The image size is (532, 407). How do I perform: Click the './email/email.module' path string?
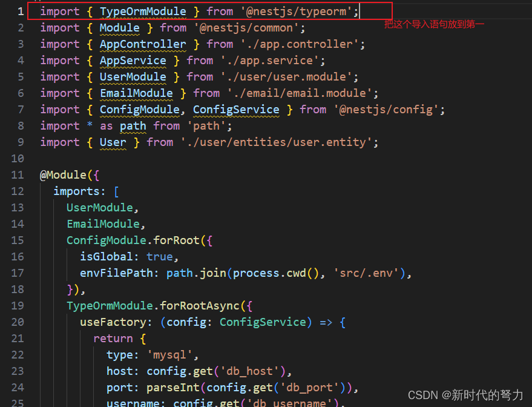click(300, 93)
